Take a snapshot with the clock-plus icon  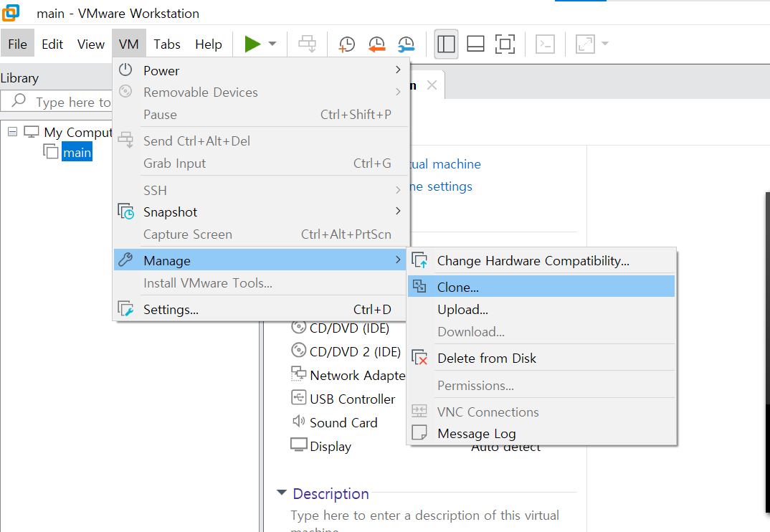347,44
